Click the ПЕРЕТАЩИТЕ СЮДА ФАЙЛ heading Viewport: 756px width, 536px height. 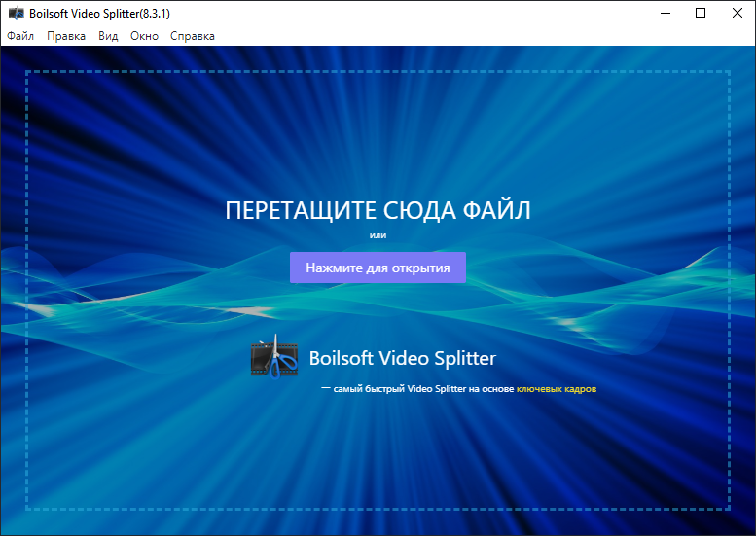click(378, 211)
